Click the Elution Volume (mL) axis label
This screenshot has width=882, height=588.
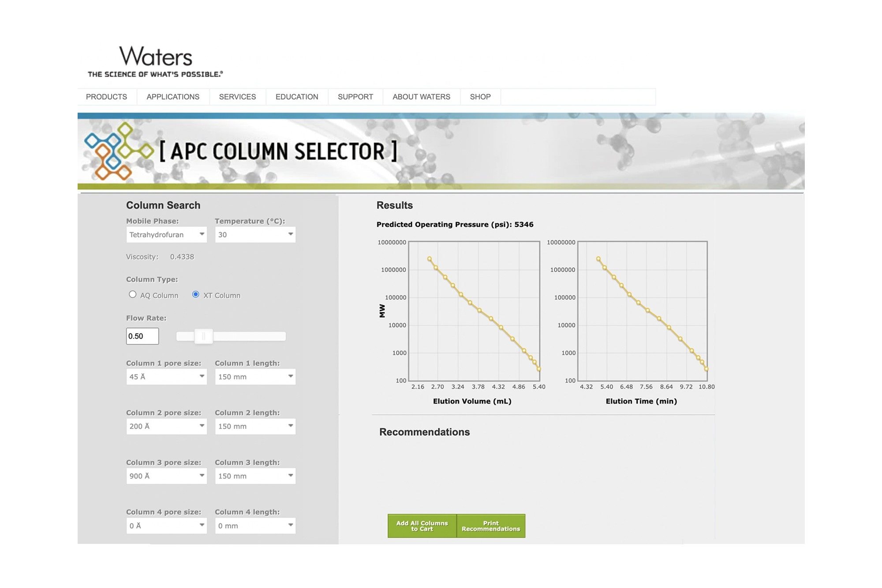(x=472, y=401)
